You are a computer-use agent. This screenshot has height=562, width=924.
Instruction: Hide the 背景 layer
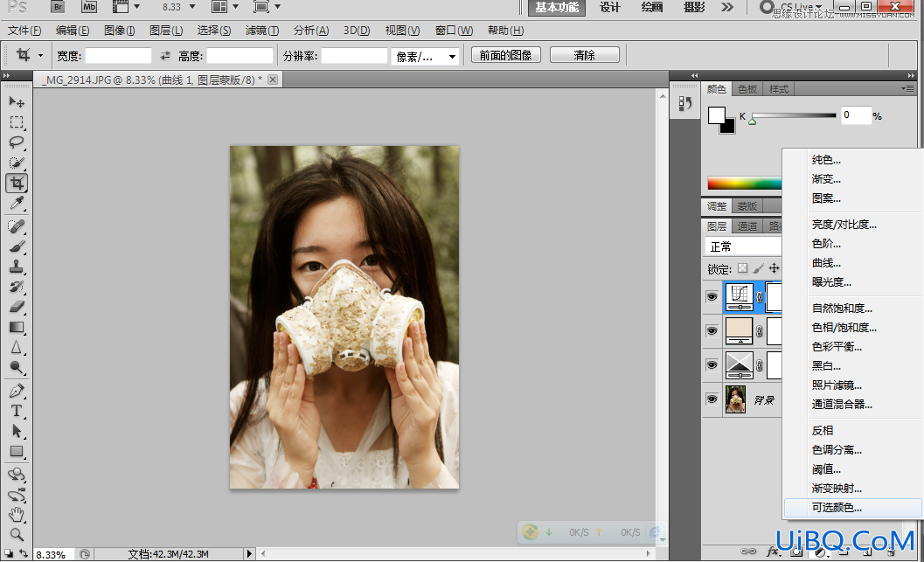click(712, 399)
